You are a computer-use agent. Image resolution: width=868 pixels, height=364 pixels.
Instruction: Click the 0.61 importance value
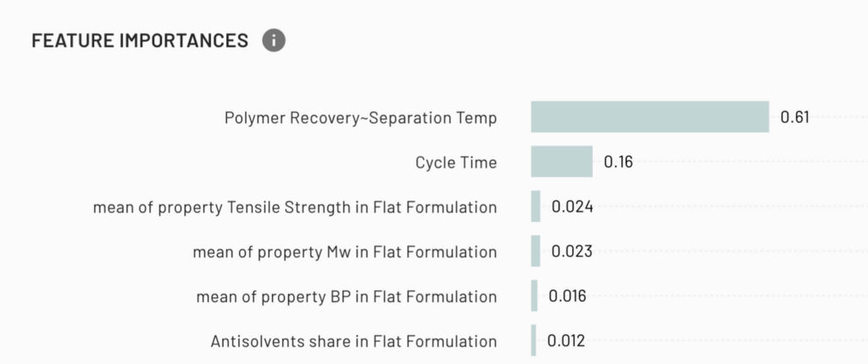coord(794,118)
